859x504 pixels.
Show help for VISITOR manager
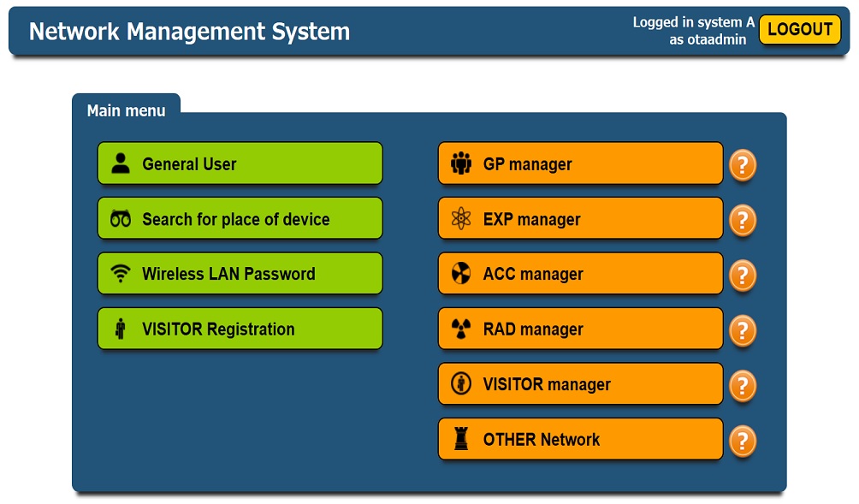click(743, 386)
